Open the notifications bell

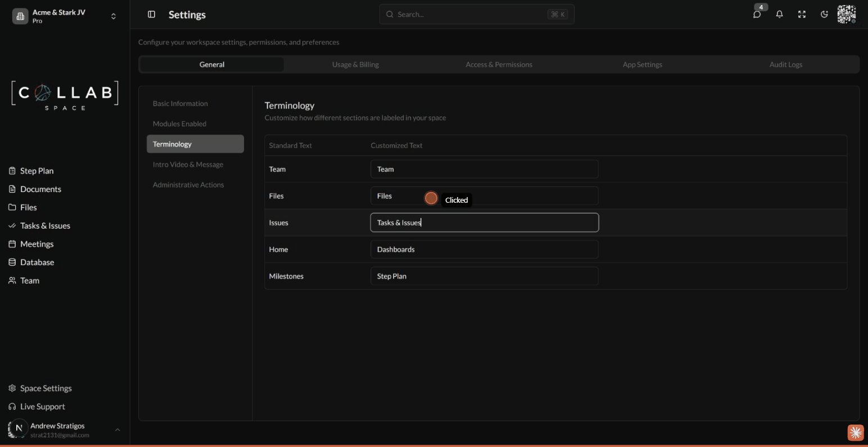click(780, 14)
